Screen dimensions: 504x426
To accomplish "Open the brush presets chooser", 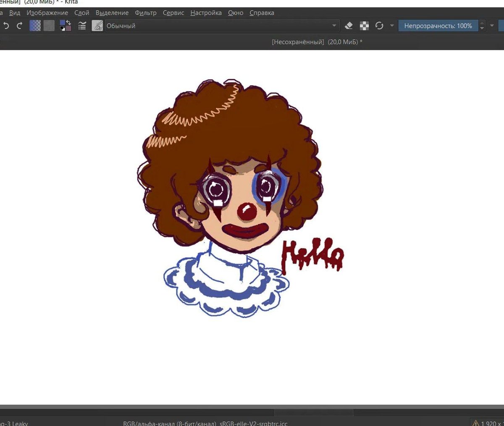I will 97,26.
